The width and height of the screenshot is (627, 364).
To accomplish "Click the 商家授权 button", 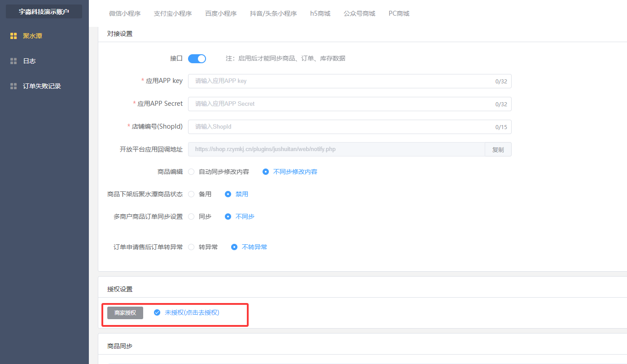I will (125, 312).
